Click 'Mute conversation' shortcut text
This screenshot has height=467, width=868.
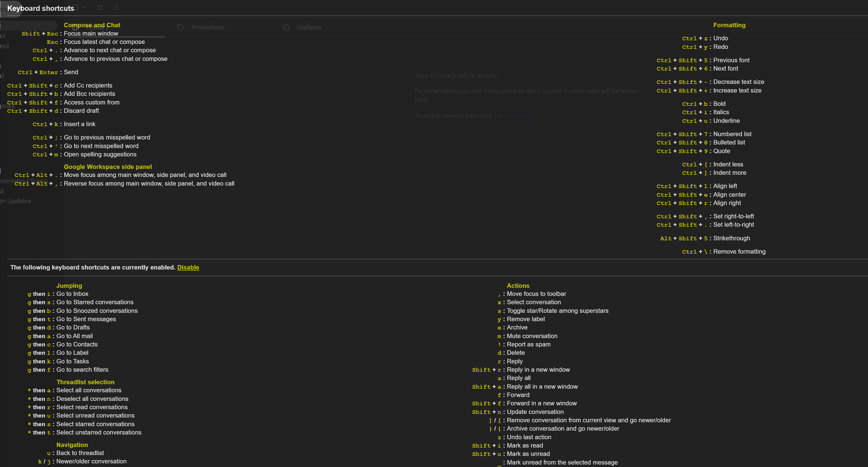532,336
